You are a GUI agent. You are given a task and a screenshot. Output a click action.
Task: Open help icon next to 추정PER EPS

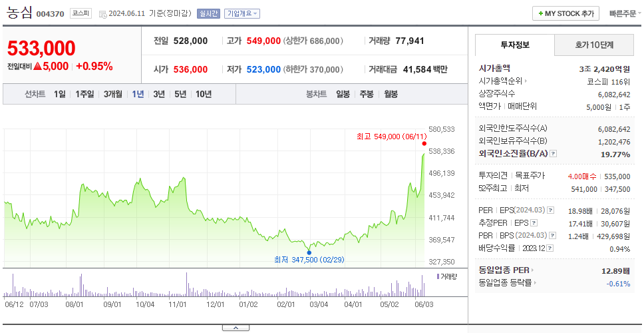(534, 223)
